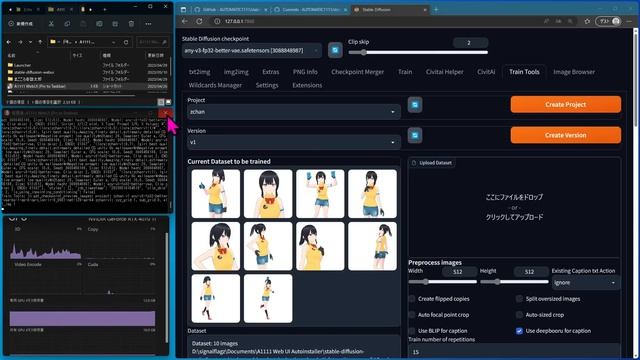
Task: Enable Use BLIP for caption
Action: [x=412, y=331]
